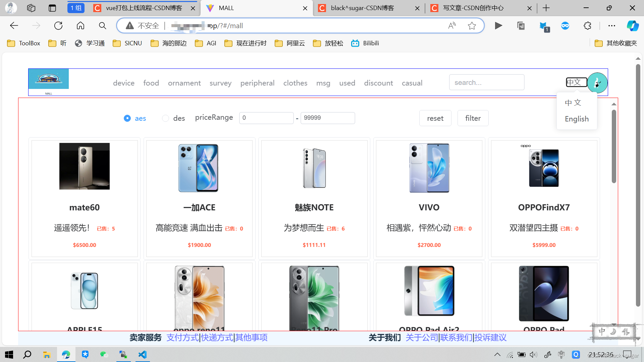Click the reset button

435,118
